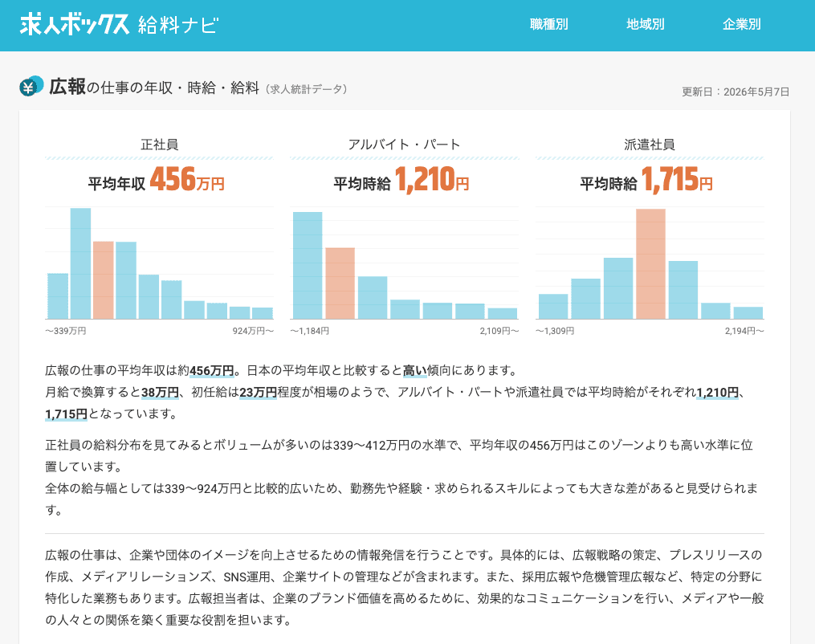Click the 2,194円〜 axis label
Image resolution: width=815 pixels, height=644 pixels.
pos(744,331)
